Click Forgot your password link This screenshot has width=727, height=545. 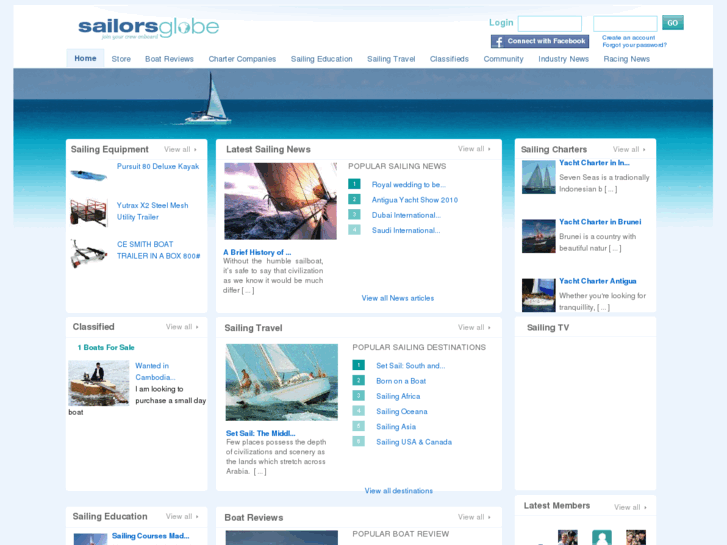click(x=634, y=45)
